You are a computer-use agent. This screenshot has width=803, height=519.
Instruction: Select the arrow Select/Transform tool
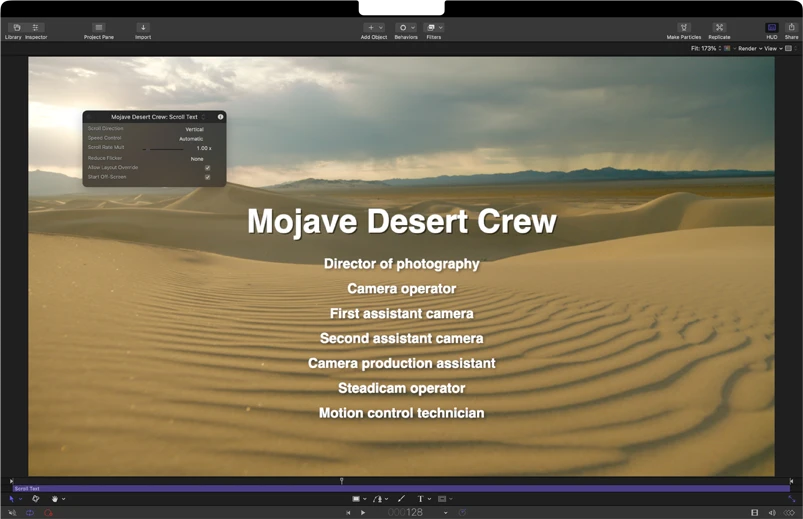coord(12,499)
